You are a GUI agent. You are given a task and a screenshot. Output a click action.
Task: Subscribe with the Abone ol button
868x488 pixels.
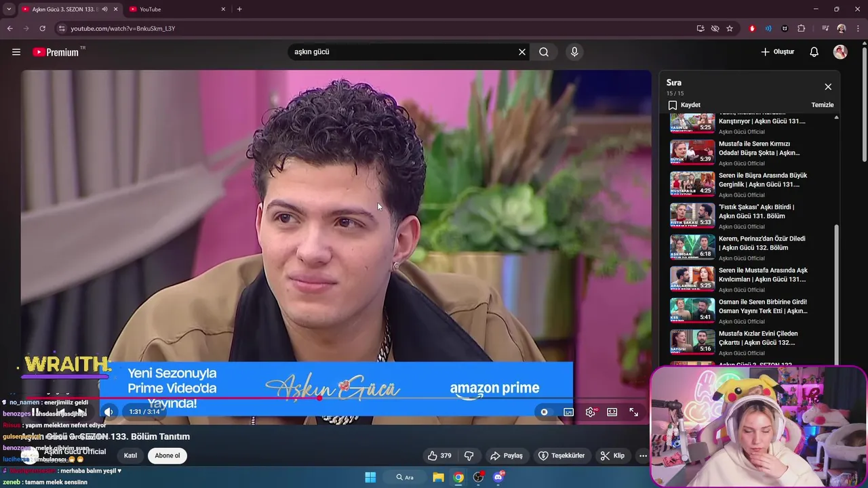[167, 455]
